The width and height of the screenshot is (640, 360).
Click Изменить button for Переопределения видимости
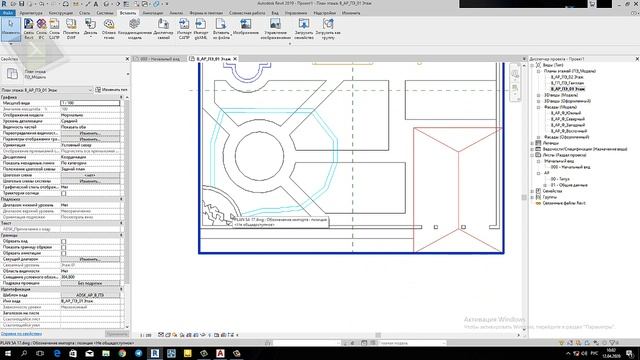(90, 133)
